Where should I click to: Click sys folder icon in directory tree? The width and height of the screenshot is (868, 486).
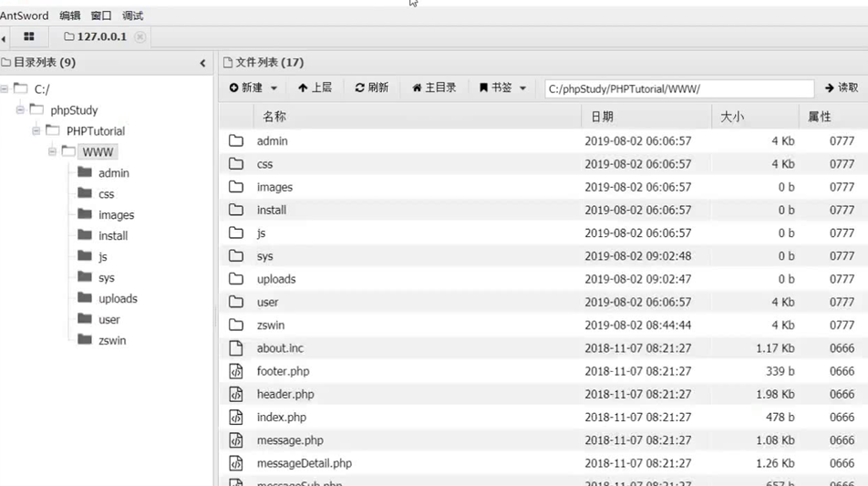(x=85, y=277)
